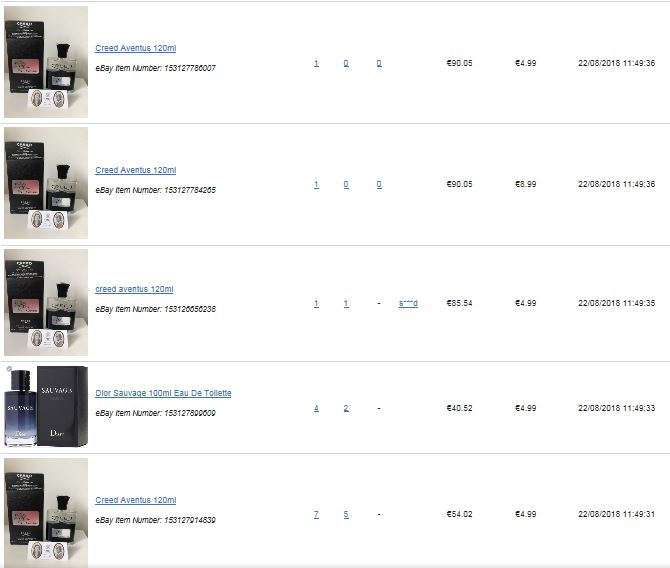Click the Dior Sauvage product thumbnail

46,406
